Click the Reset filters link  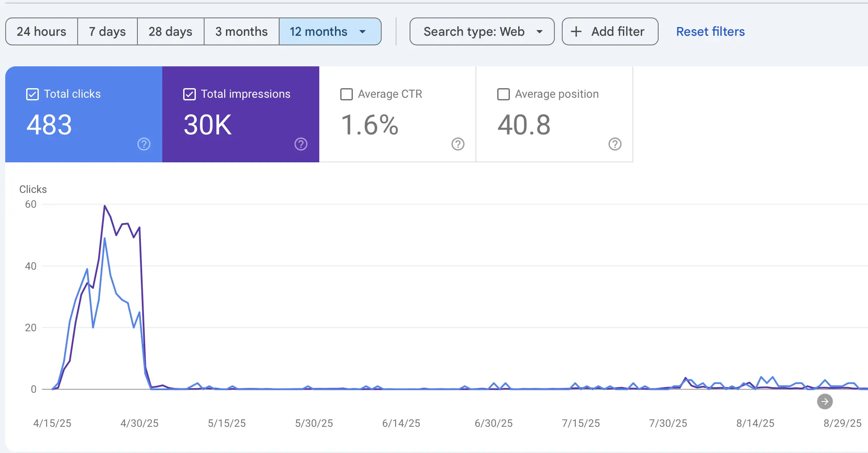tap(710, 31)
